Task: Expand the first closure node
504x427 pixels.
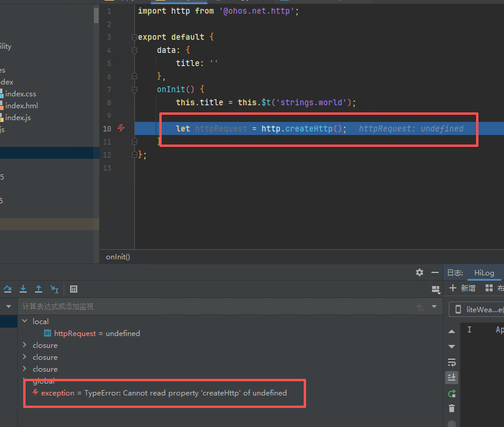Action: 25,346
